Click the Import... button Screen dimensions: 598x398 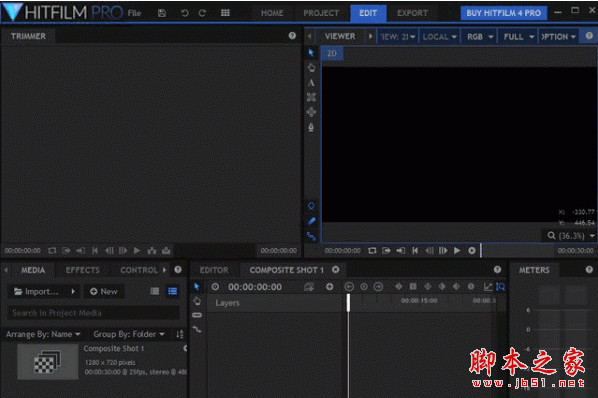coord(36,292)
